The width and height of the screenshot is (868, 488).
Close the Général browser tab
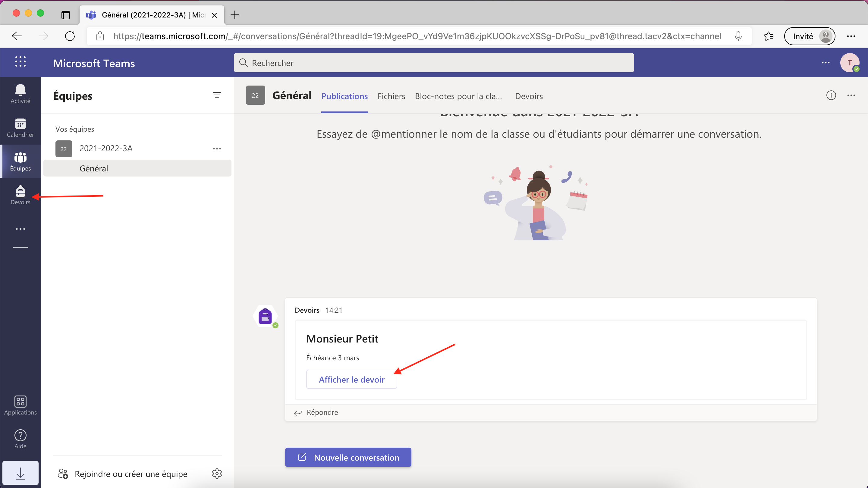[x=214, y=15]
